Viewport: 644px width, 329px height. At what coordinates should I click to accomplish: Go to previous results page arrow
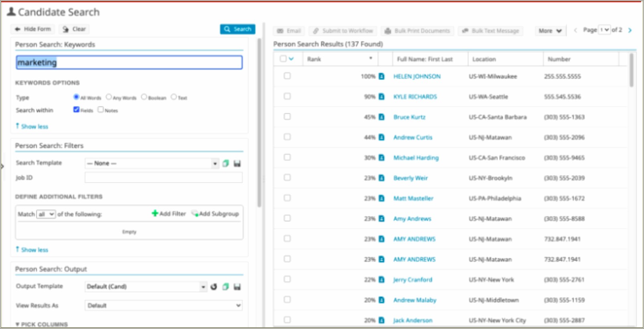575,30
